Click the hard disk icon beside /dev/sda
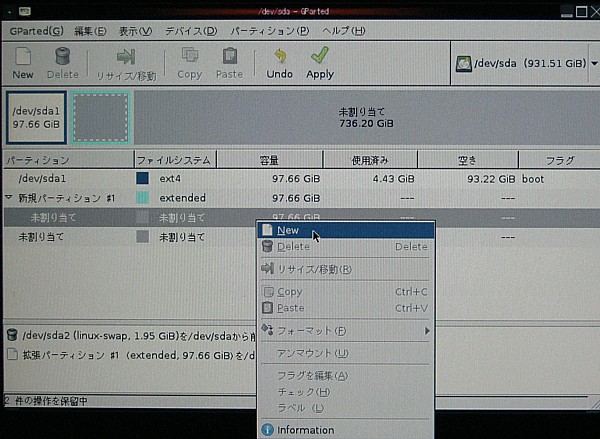Screen dimensions: 600x439 click(463, 64)
